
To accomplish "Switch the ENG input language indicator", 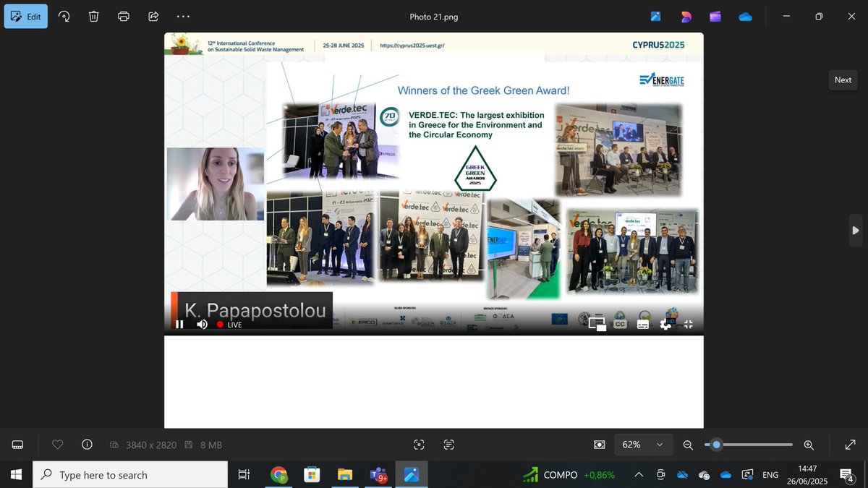I will pyautogui.click(x=770, y=475).
